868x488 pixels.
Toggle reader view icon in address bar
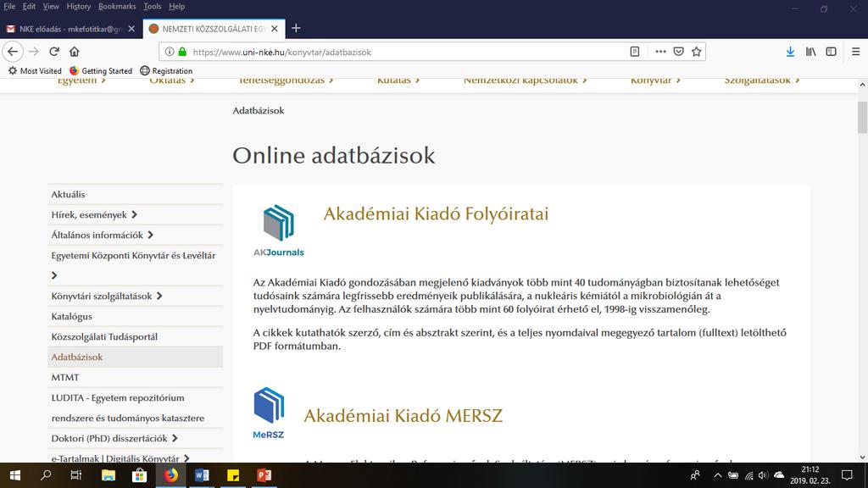(x=635, y=52)
